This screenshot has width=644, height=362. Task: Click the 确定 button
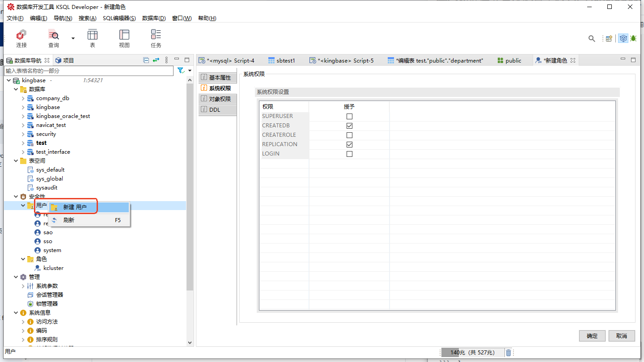[x=592, y=336]
